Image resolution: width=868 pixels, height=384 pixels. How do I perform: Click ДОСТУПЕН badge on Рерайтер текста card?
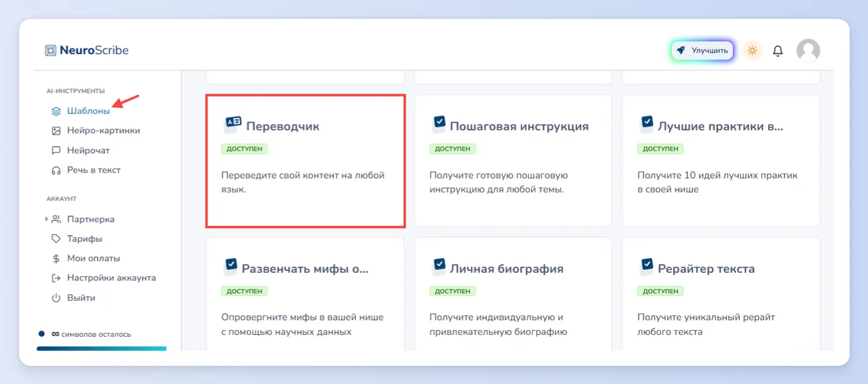(660, 291)
